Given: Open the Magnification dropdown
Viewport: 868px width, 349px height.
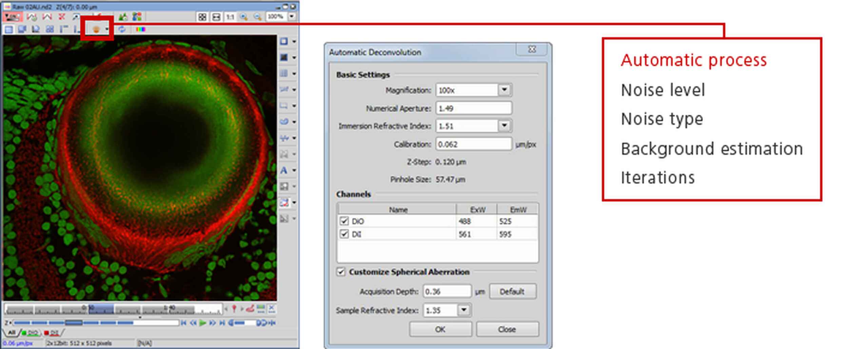Looking at the screenshot, I should click(504, 90).
